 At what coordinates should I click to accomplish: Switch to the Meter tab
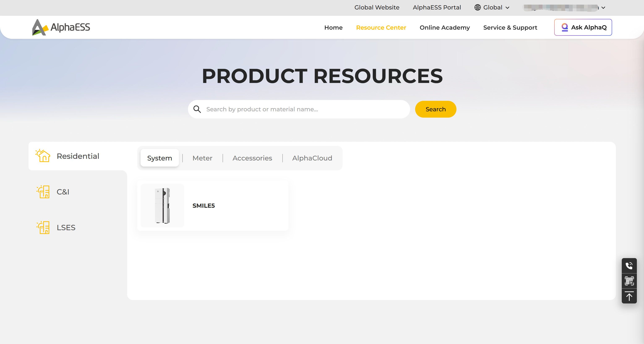[202, 158]
